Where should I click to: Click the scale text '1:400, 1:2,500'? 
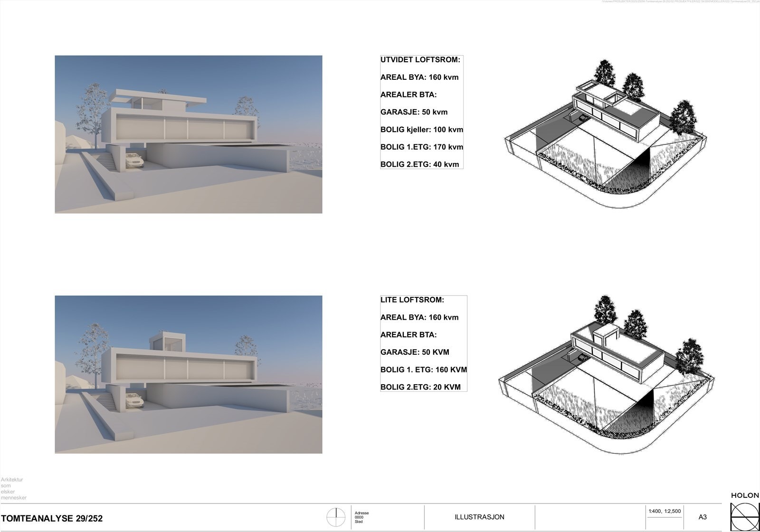click(x=665, y=511)
